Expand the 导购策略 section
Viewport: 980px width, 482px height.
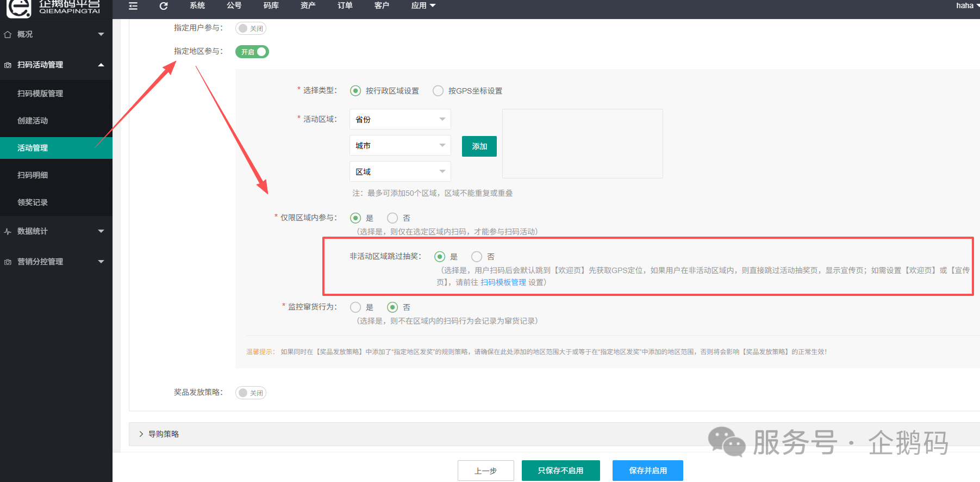(x=554, y=434)
